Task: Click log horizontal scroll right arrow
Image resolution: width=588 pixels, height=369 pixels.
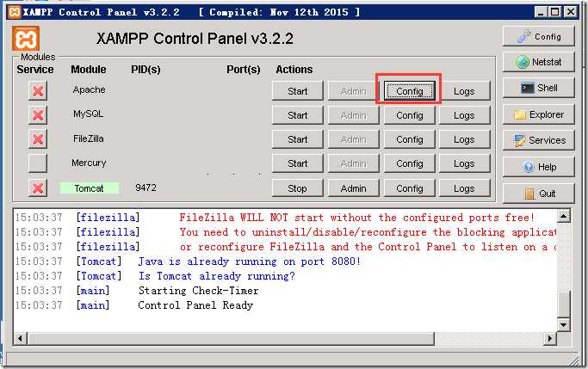Action: click(550, 339)
